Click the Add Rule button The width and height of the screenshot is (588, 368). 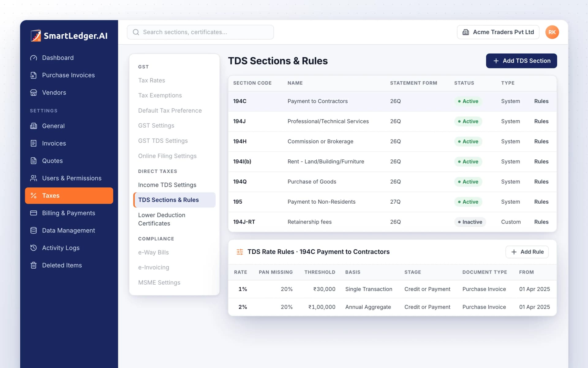[x=527, y=252]
